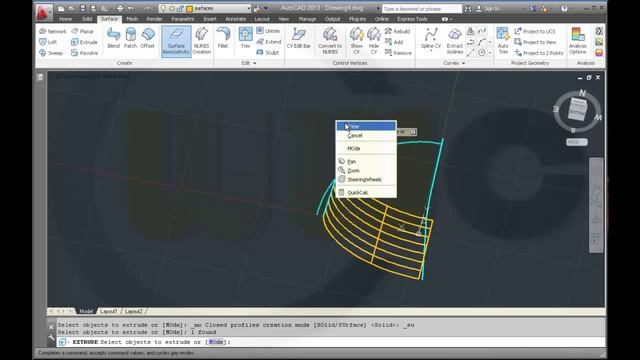Open Analysis Options

(578, 41)
